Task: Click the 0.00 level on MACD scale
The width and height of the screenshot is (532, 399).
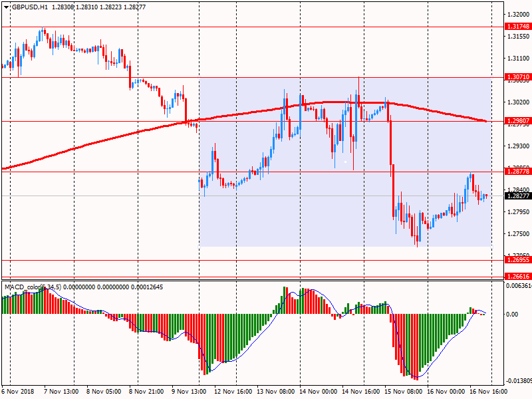Action: pyautogui.click(x=512, y=314)
